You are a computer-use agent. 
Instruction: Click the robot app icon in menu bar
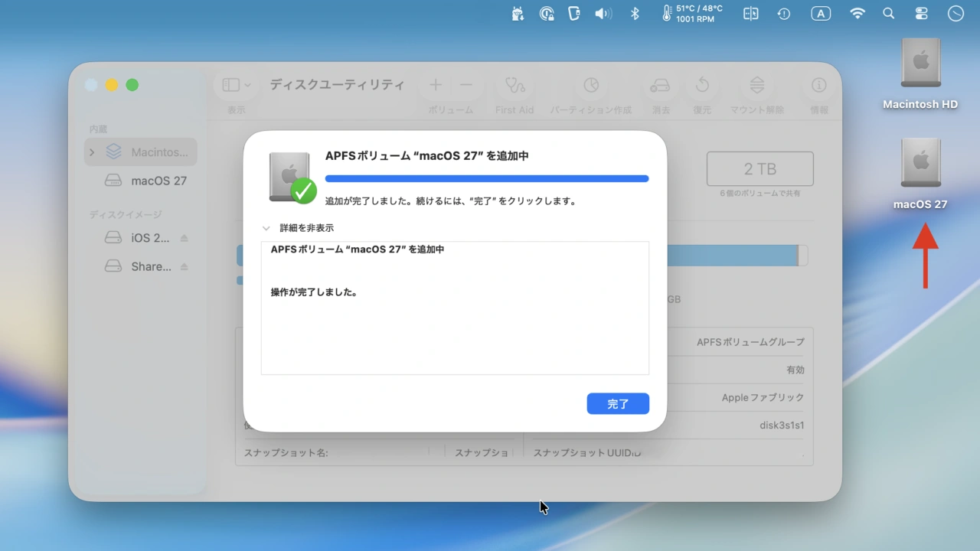coord(518,13)
